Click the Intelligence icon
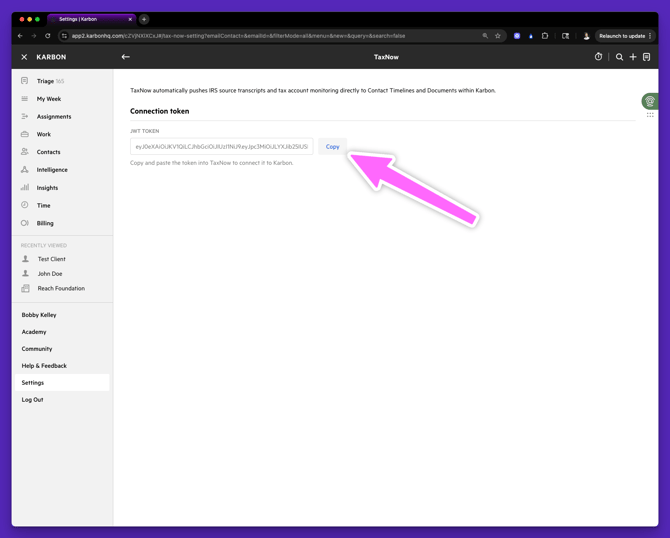670x538 pixels. [x=25, y=170]
